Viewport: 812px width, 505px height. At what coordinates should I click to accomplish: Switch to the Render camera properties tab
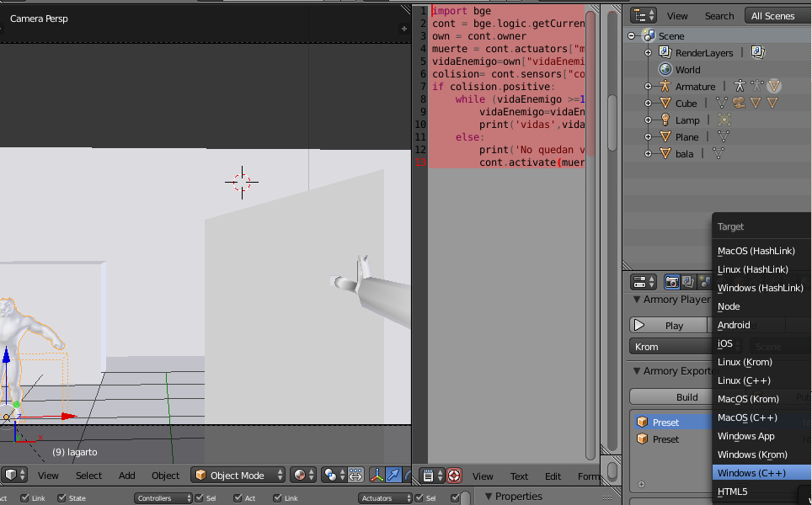click(x=671, y=281)
